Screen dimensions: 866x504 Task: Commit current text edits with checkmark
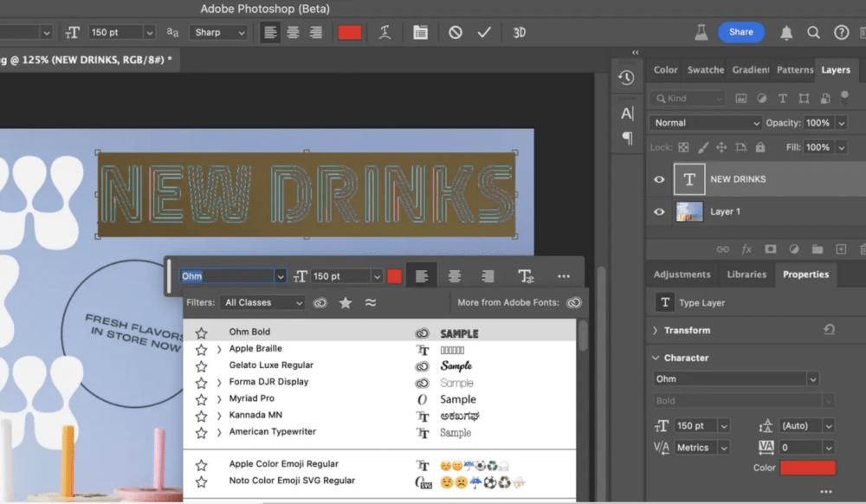point(484,33)
